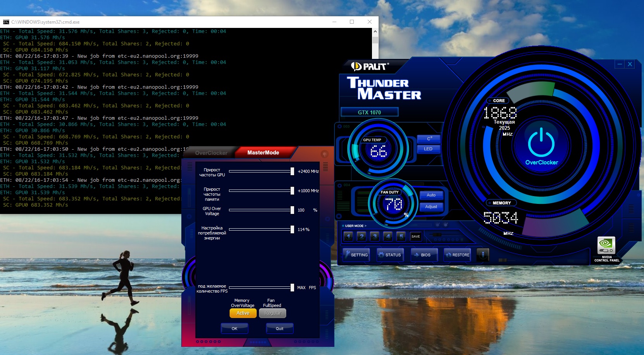Image resolution: width=644 pixels, height=355 pixels.
Task: Click the Palit logo in ThunderMaster
Action: [x=369, y=67]
